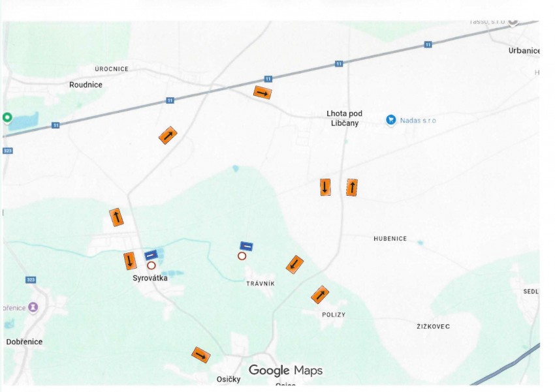This screenshot has height=392, width=555.
Task: Click route 323 shield near Dobřenice
Action: coord(31,280)
